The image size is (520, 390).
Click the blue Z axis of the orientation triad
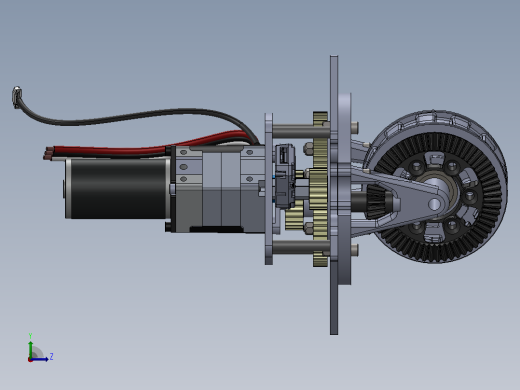[x=39, y=359]
